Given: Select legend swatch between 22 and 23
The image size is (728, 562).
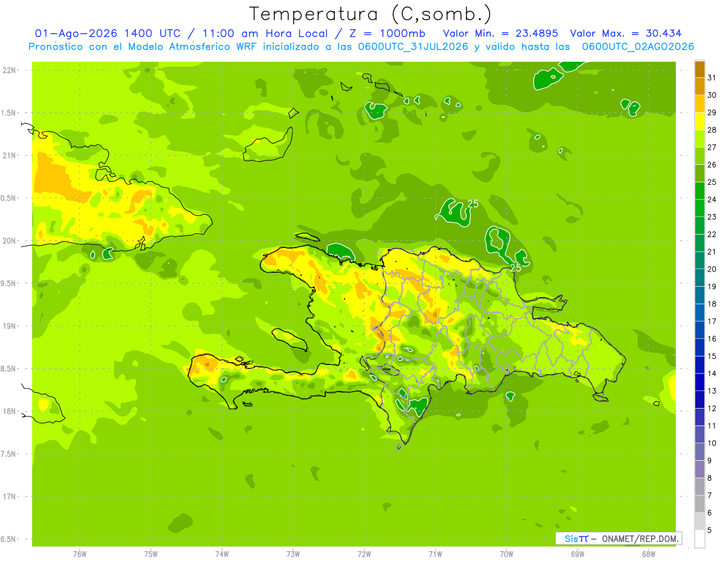Looking at the screenshot, I should coord(699,226).
